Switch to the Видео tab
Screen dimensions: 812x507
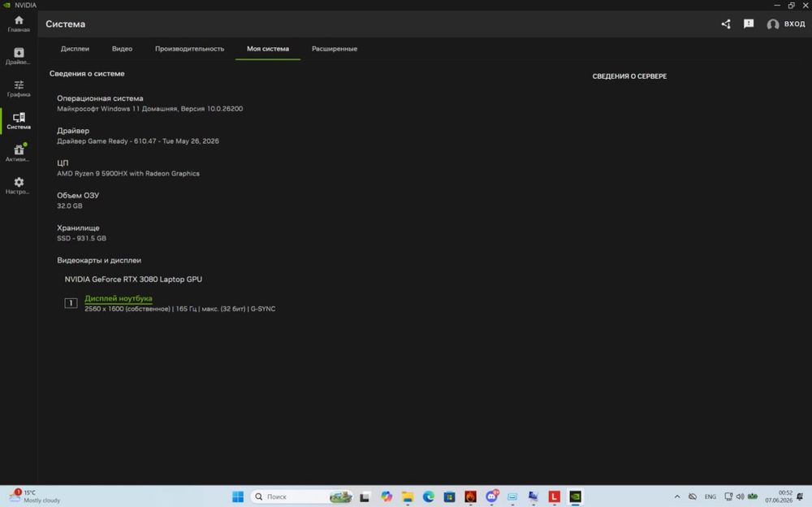point(123,49)
